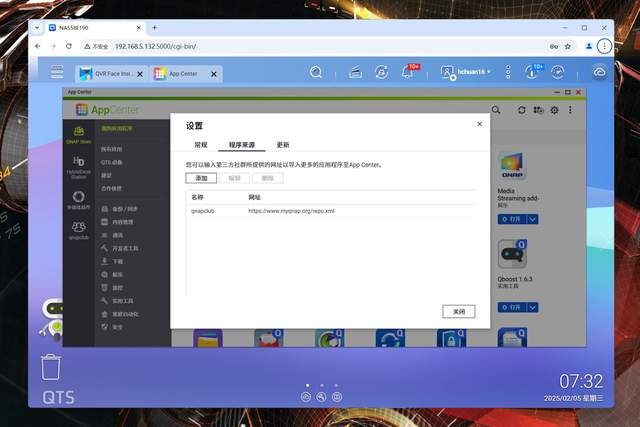
Task: Select the qnapclub store sidebar icon
Action: [78, 230]
